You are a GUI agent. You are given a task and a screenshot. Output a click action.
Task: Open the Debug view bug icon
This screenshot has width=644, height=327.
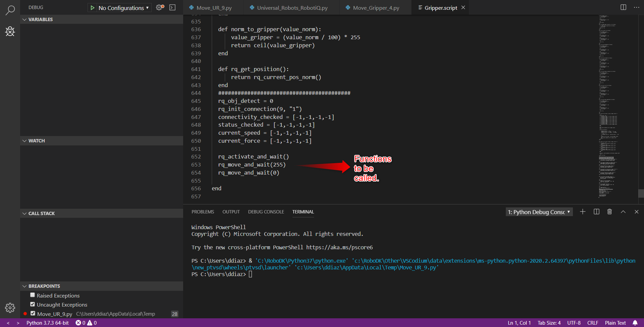tap(10, 31)
